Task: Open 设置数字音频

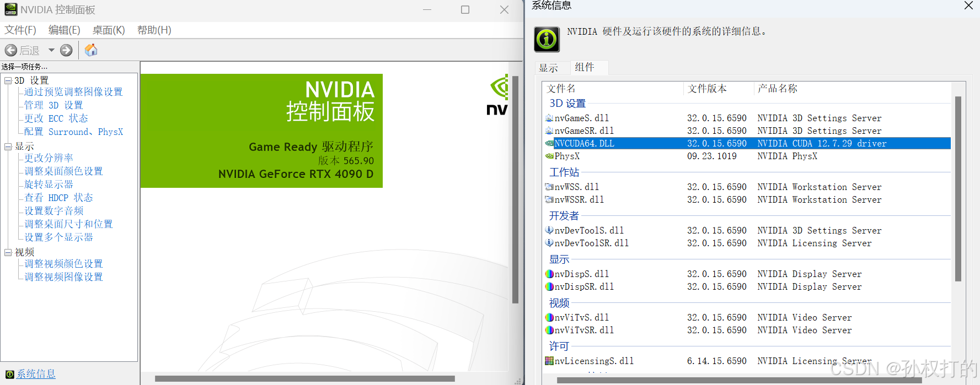Action: (53, 211)
